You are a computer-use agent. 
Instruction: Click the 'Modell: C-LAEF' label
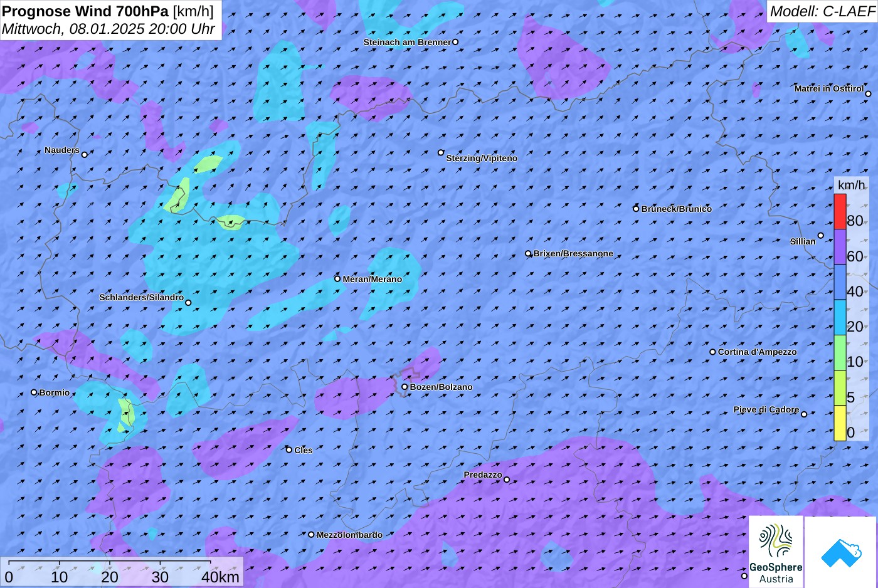point(822,11)
